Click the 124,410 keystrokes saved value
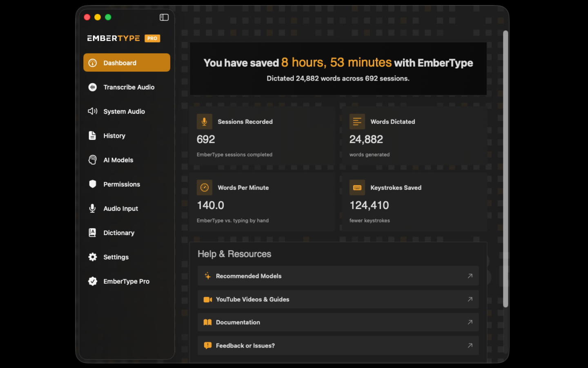Screen dimensions: 588x368 click(x=370, y=205)
